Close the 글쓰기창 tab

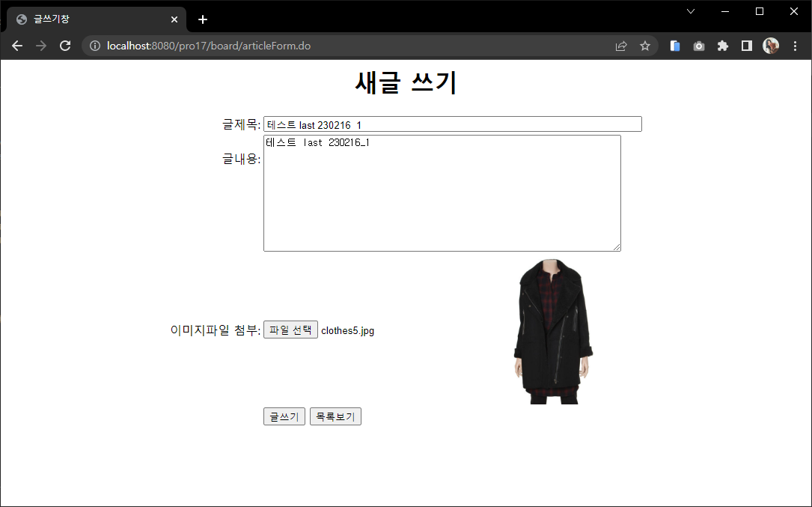(174, 19)
